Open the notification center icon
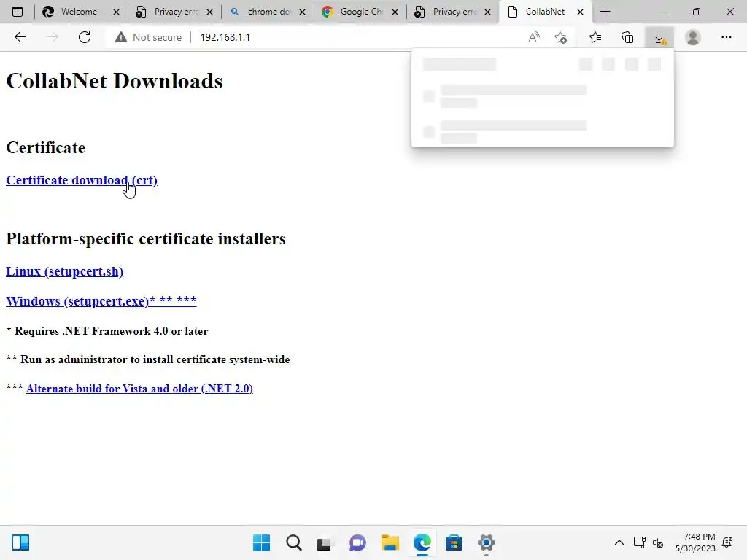747x560 pixels. (x=727, y=542)
